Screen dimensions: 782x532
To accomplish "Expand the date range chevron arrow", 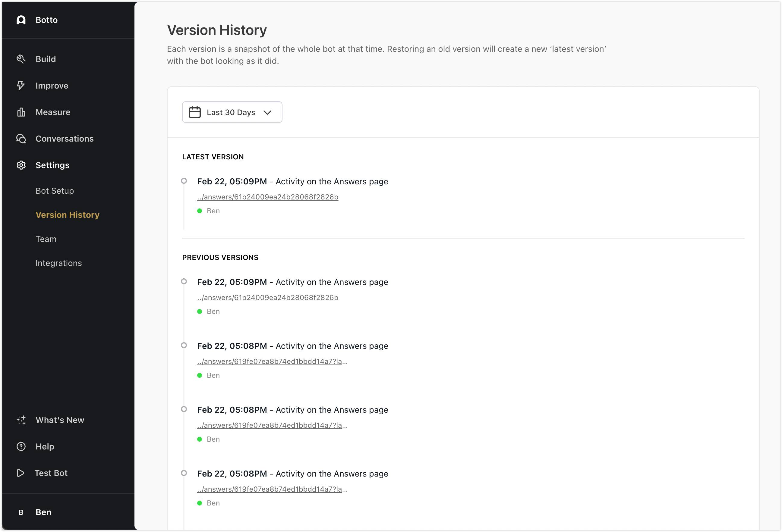I will click(x=267, y=112).
